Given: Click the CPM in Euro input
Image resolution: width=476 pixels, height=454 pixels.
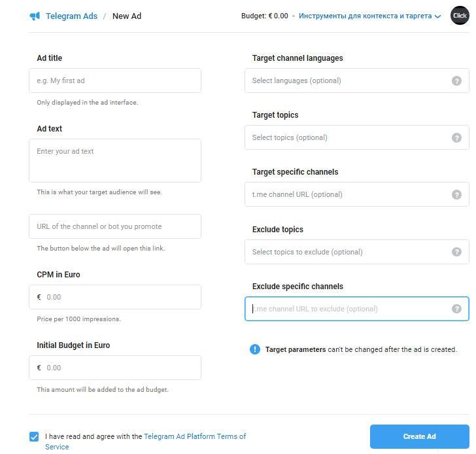Looking at the screenshot, I should (x=121, y=297).
